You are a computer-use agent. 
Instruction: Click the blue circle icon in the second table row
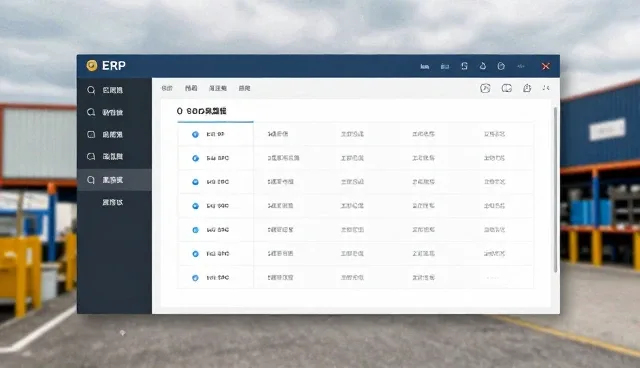point(195,158)
